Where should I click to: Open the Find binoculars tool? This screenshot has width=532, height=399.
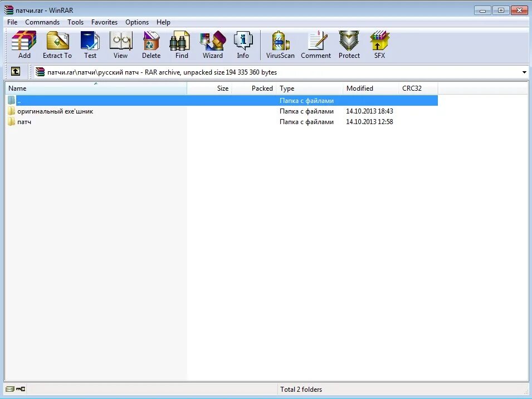click(x=181, y=45)
